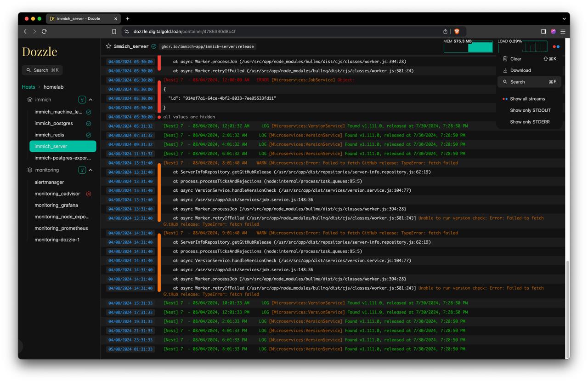Star the immich_server container as favorite
Image resolution: width=588 pixels, height=383 pixels.
(x=108, y=46)
